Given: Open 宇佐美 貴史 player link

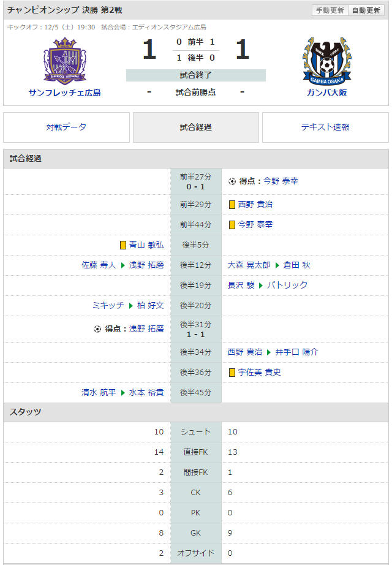Looking at the screenshot, I should point(260,372).
